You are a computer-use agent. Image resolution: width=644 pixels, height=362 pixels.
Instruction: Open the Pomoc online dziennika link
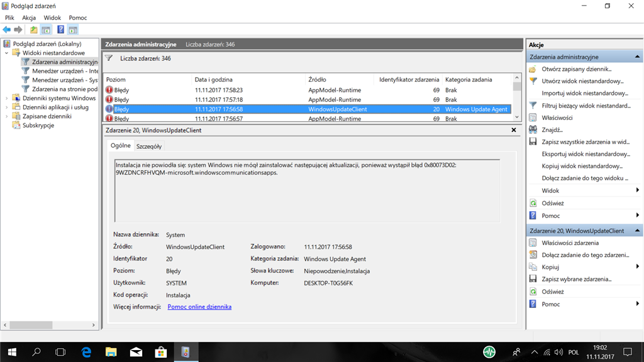(x=199, y=307)
